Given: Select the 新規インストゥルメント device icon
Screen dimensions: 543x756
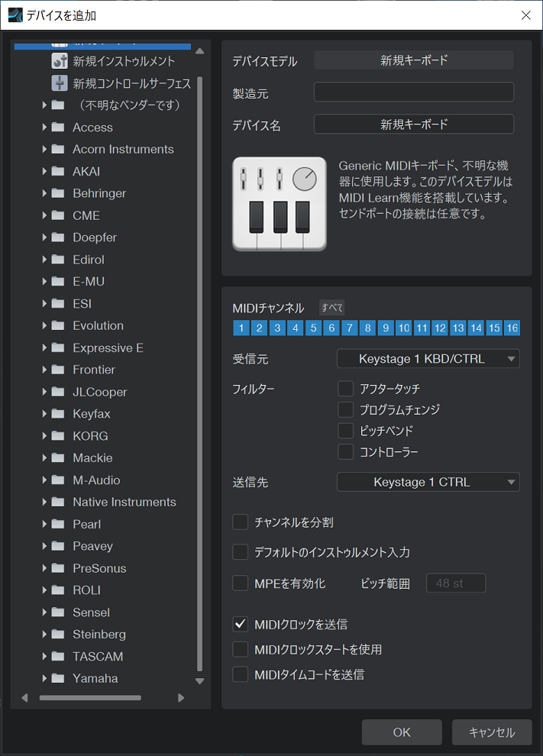Looking at the screenshot, I should pos(60,61).
